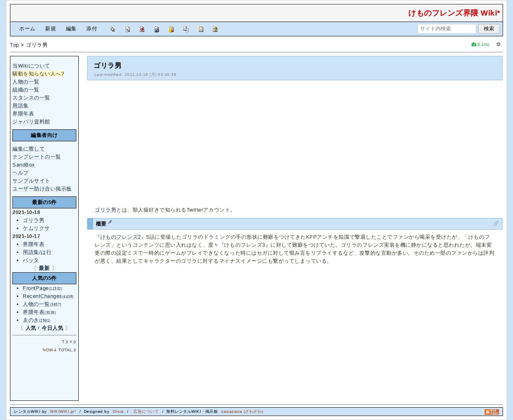Screen dimensions: 513x420
Task: Click the new page sparkle list icon
Action: point(201,29)
